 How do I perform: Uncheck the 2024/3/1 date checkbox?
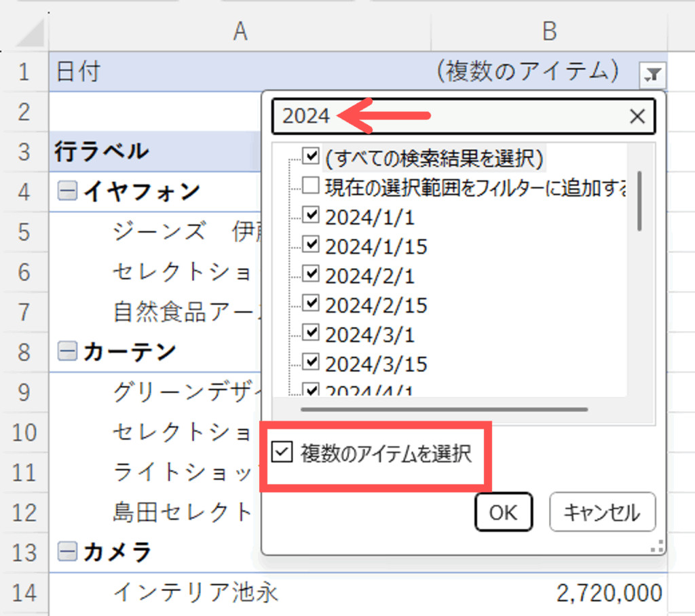click(x=311, y=334)
